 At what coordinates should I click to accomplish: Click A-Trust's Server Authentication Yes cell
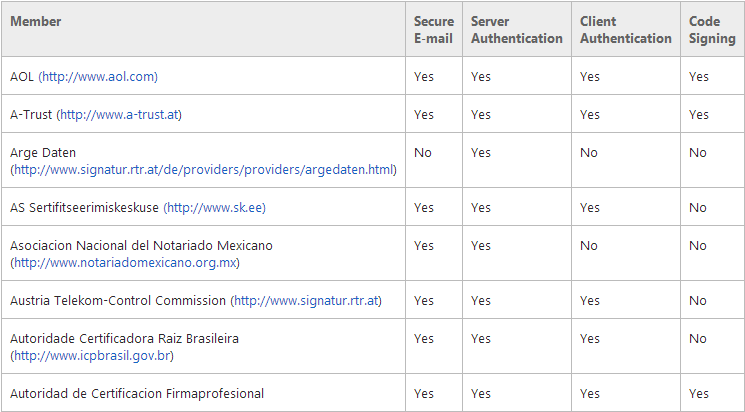coord(517,114)
